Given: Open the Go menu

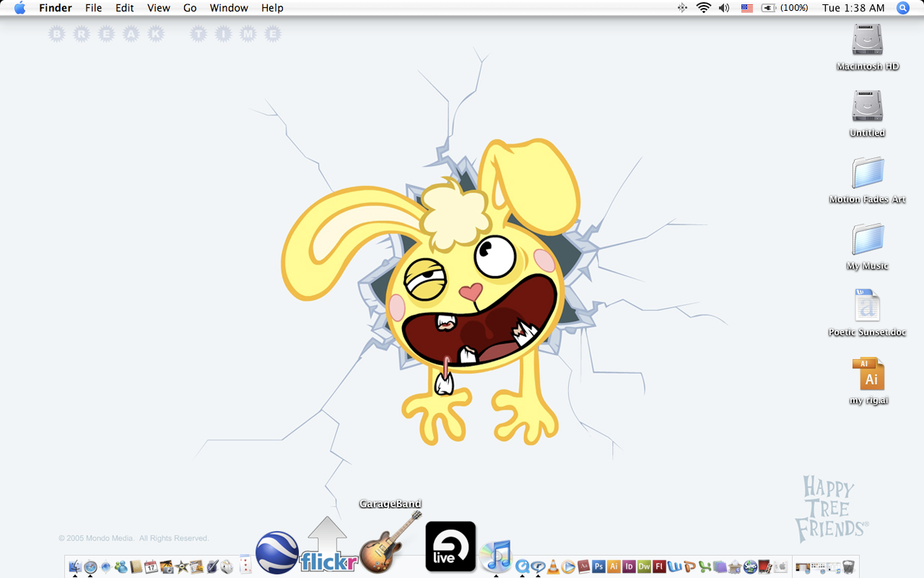Looking at the screenshot, I should coord(190,8).
